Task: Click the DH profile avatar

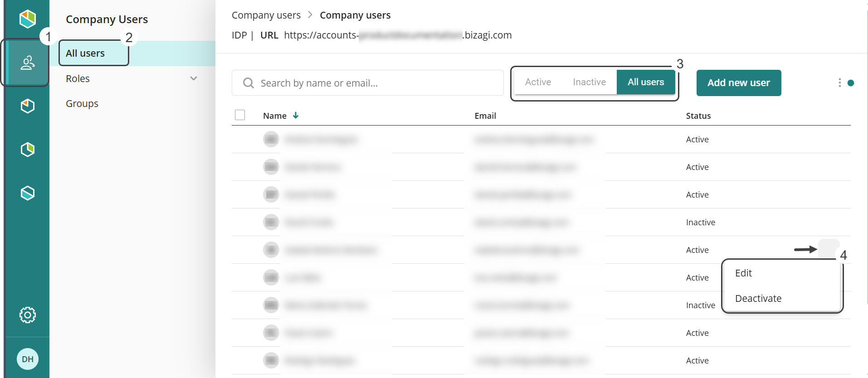Action: [28, 359]
